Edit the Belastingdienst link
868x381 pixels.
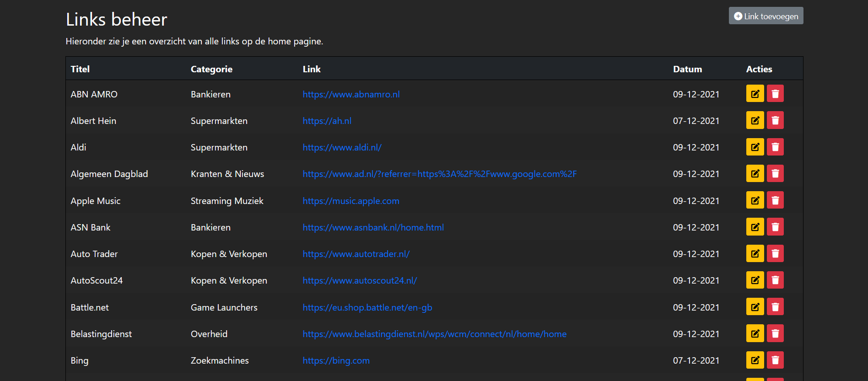coord(755,333)
